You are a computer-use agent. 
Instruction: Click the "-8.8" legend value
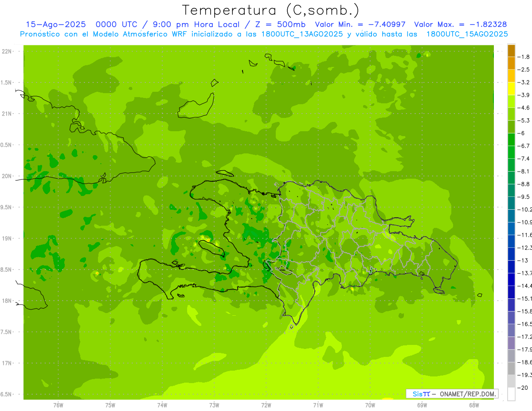coord(524,184)
